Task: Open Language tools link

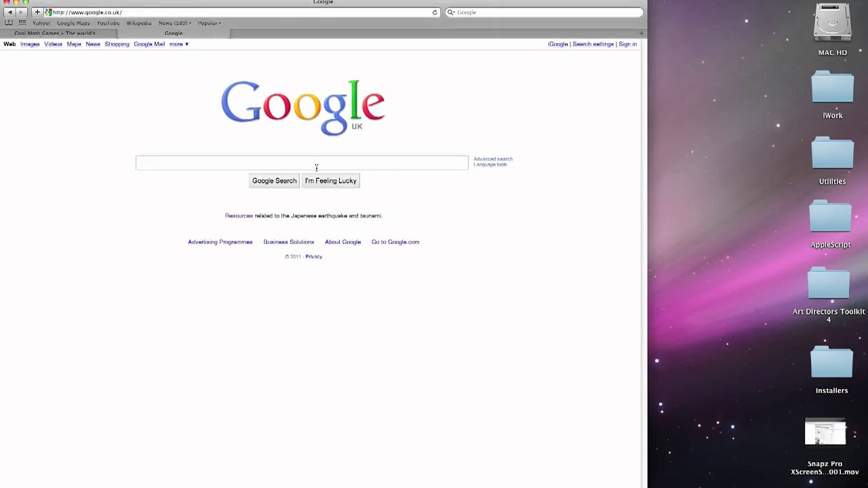Action: pyautogui.click(x=490, y=165)
